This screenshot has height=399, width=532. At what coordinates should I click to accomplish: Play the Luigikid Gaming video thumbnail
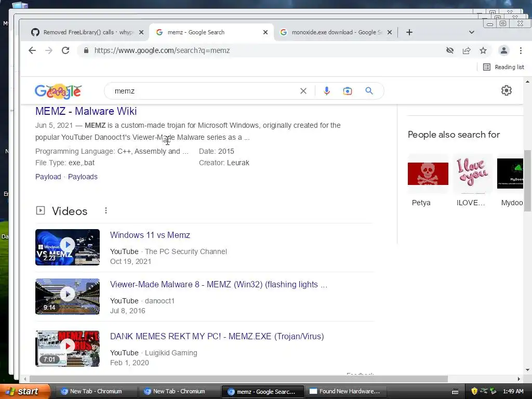click(68, 349)
